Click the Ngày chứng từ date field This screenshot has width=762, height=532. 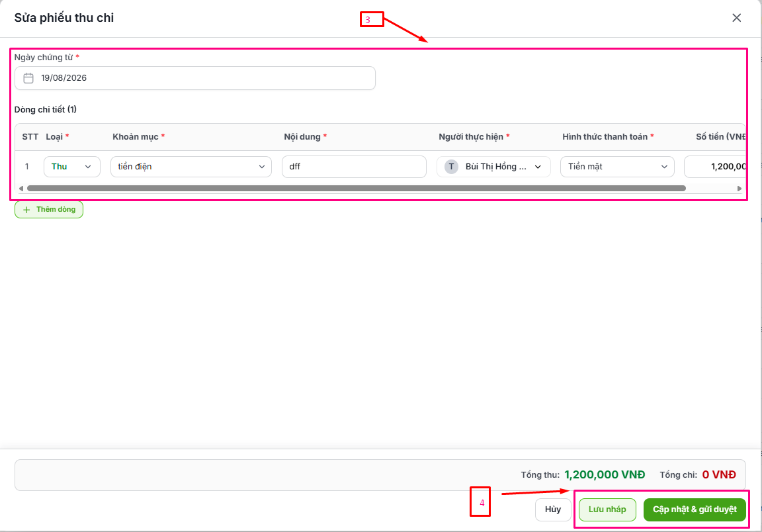[195, 78]
